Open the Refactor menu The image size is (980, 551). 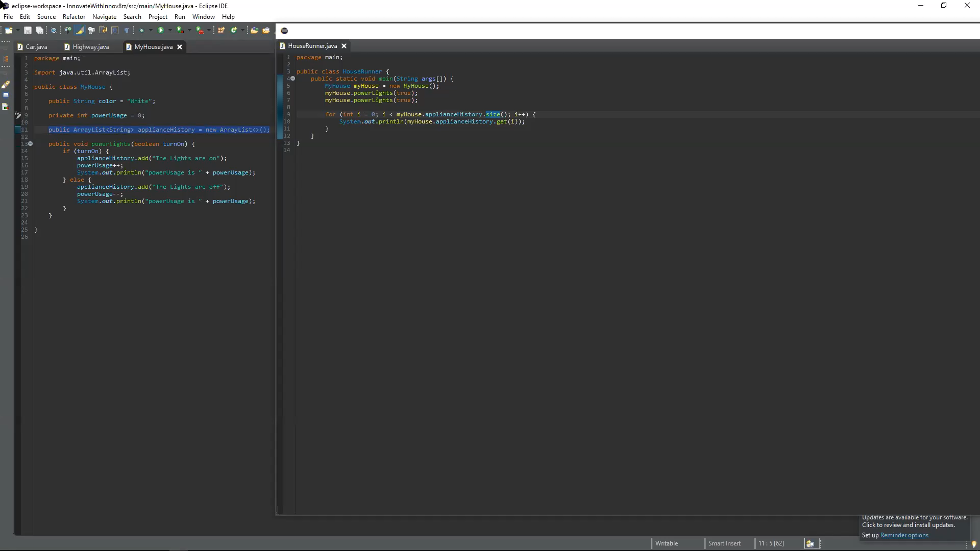click(x=73, y=17)
